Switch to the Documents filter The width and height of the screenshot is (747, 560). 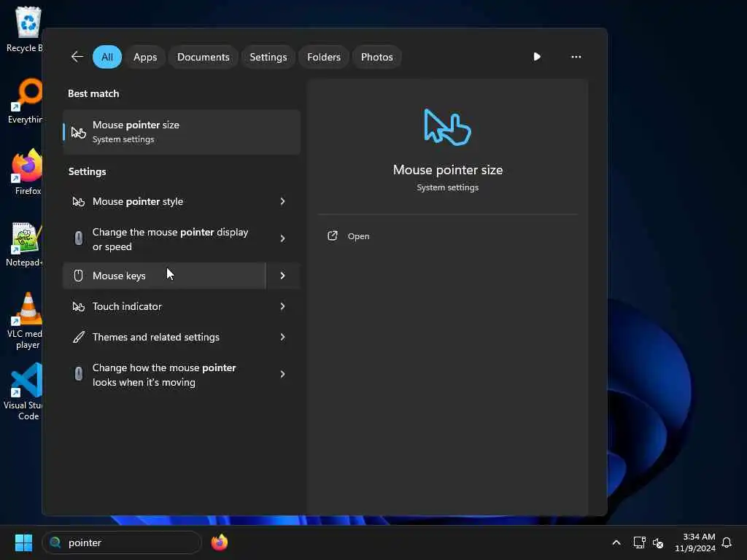(x=204, y=57)
